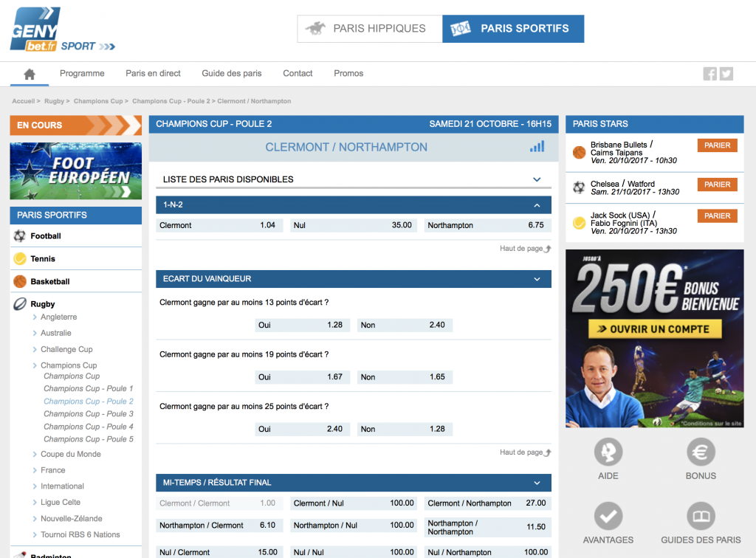The image size is (756, 558).
Task: Click PARIER for Jack Sock match
Action: (717, 216)
